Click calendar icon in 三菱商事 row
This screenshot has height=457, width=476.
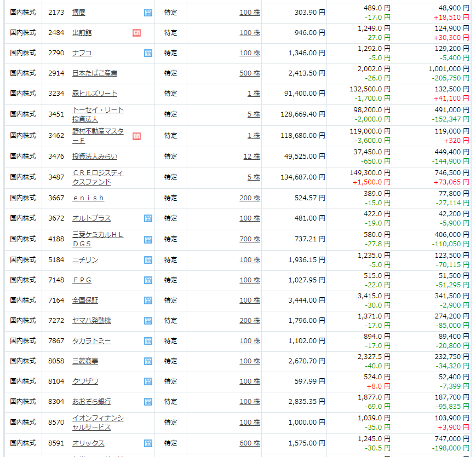pos(148,361)
